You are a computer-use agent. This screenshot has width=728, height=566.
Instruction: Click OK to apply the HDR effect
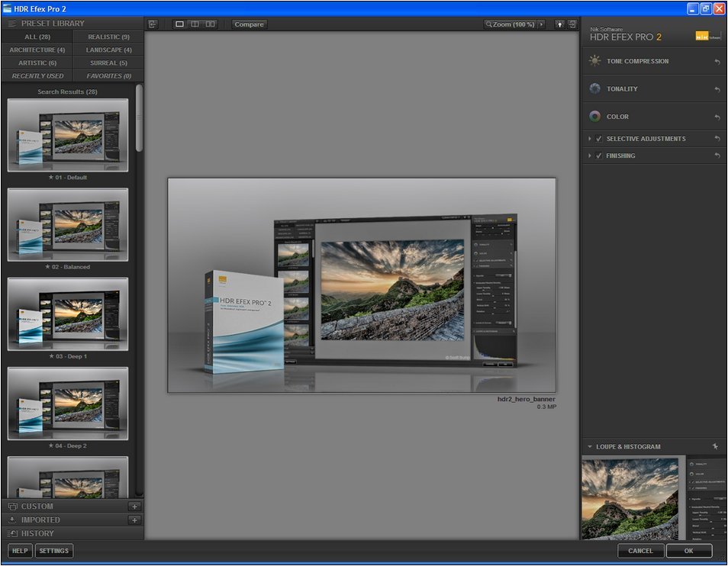coord(689,551)
